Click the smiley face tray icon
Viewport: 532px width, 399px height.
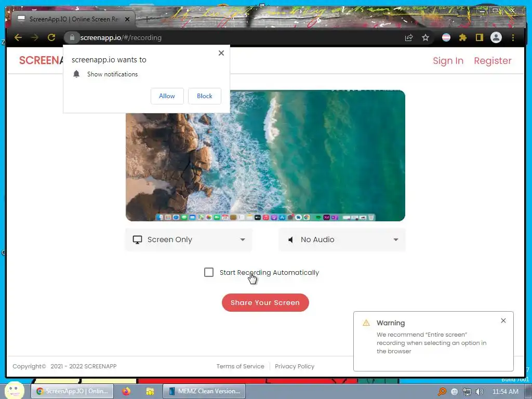[455, 392]
